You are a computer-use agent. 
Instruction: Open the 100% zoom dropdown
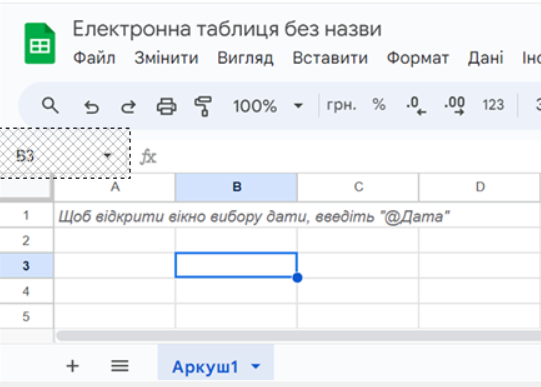tap(268, 106)
